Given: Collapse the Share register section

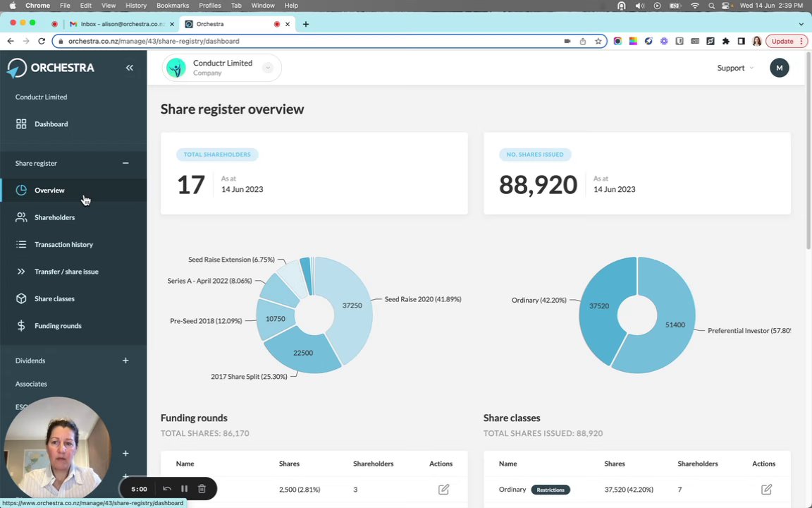Looking at the screenshot, I should point(125,163).
